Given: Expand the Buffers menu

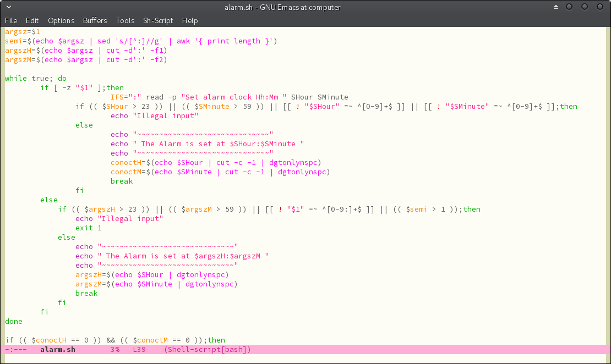Looking at the screenshot, I should (95, 20).
